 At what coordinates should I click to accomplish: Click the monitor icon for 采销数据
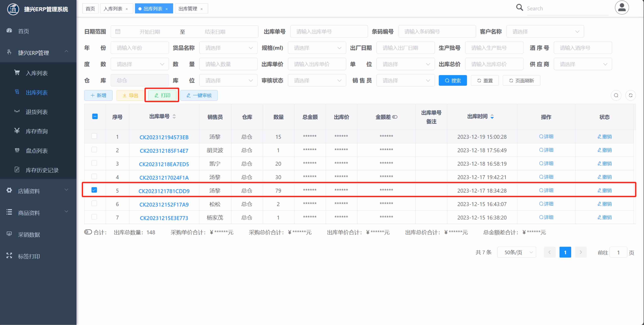tap(9, 234)
